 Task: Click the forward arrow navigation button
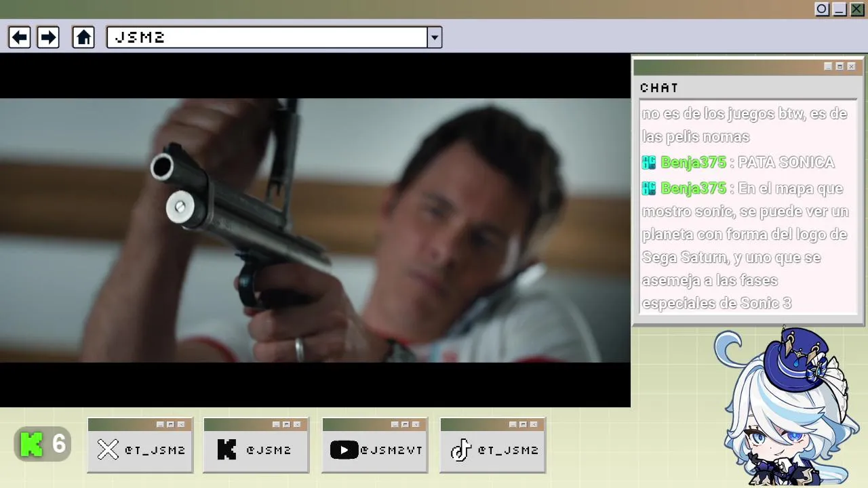click(48, 37)
